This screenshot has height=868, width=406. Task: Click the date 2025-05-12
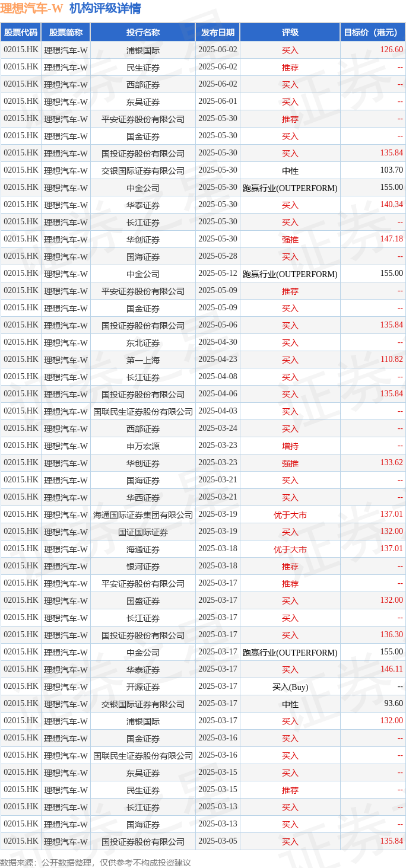(218, 274)
